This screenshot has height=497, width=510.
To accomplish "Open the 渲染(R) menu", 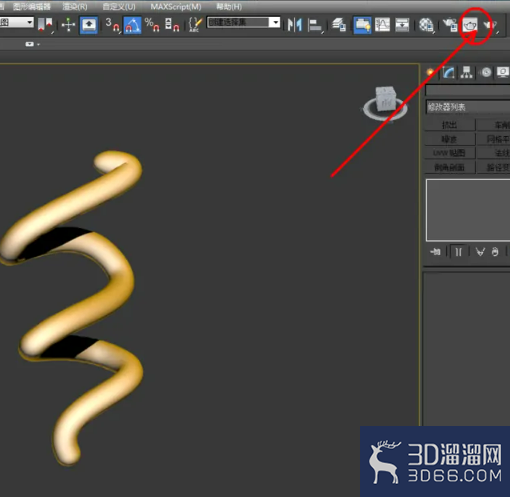I will (75, 6).
